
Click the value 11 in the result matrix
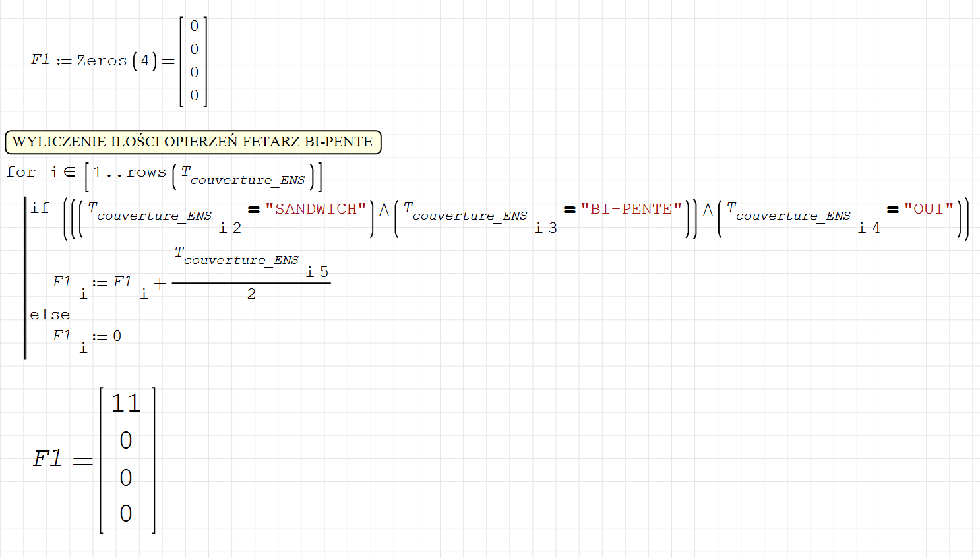(126, 403)
